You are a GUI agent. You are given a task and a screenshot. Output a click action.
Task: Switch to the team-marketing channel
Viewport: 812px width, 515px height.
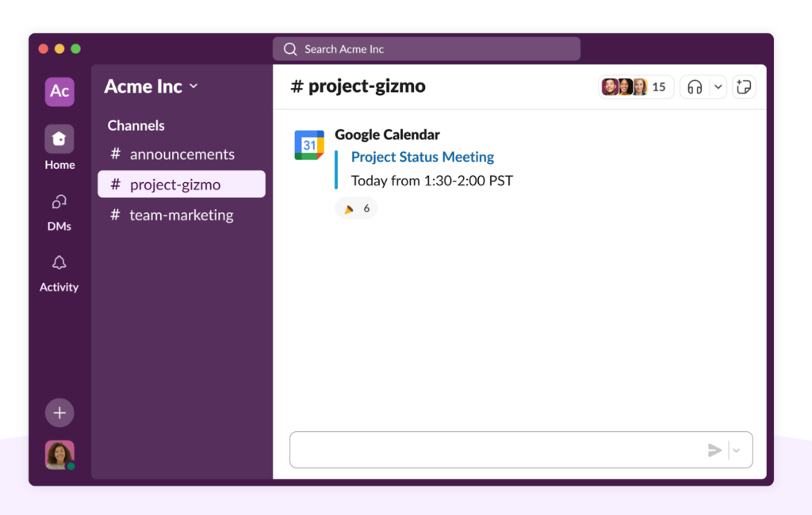(182, 215)
